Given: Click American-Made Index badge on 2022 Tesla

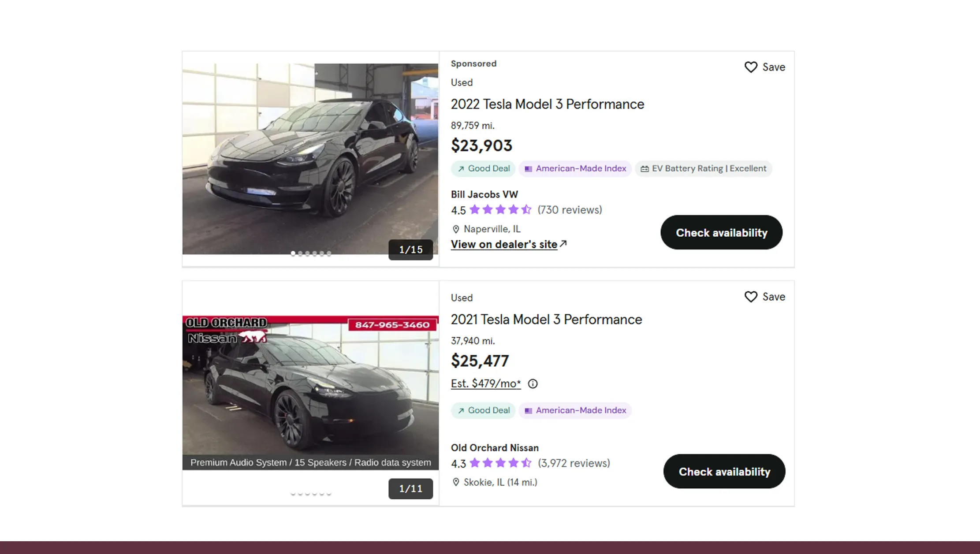Looking at the screenshot, I should pyautogui.click(x=575, y=169).
